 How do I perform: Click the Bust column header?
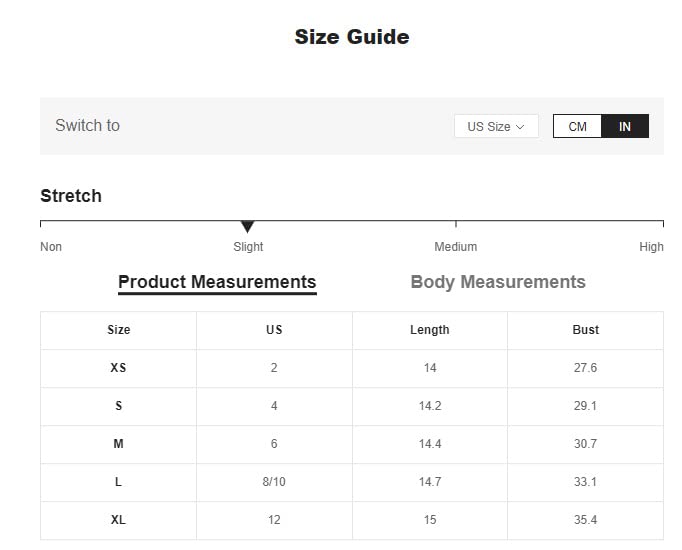(x=585, y=330)
